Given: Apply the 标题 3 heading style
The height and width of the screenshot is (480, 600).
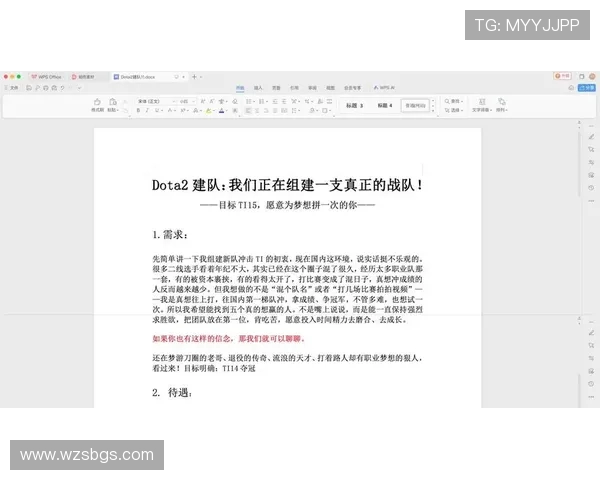Looking at the screenshot, I should click(x=354, y=105).
